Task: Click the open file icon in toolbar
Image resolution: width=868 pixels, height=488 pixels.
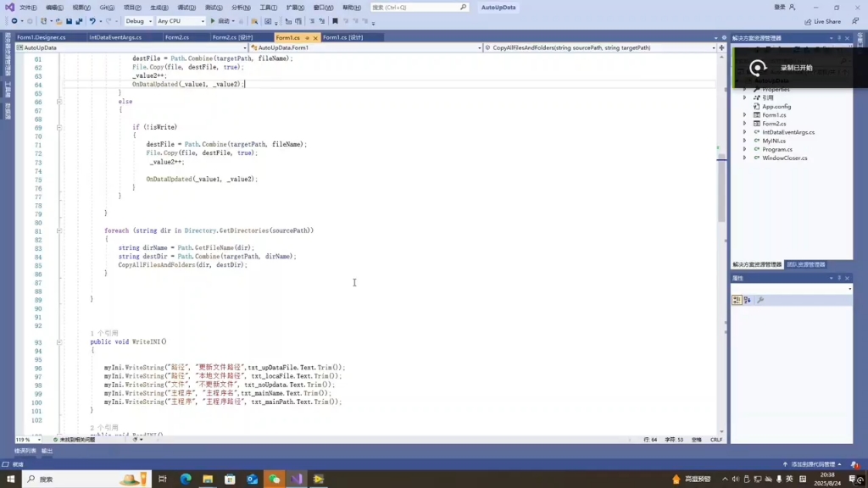Action: pos(58,21)
